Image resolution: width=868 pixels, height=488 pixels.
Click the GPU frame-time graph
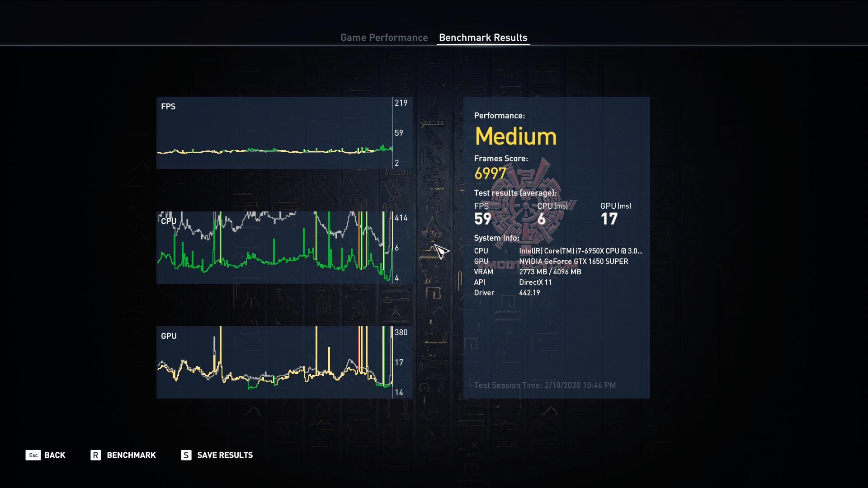coord(274,362)
